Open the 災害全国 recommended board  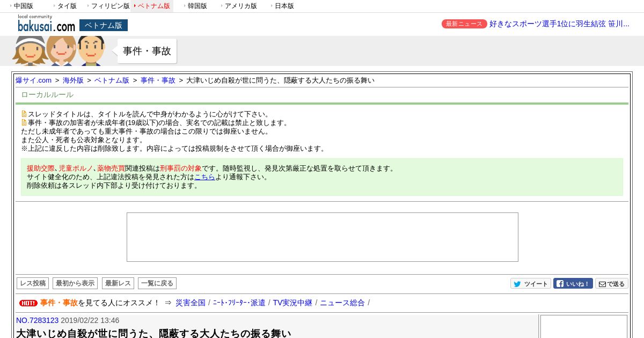click(191, 303)
